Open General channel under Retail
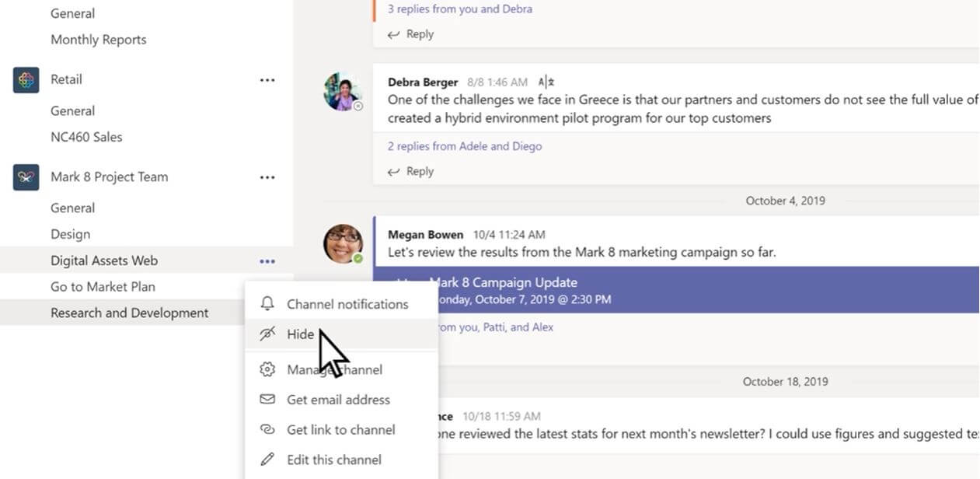The width and height of the screenshot is (980, 479). pos(73,111)
